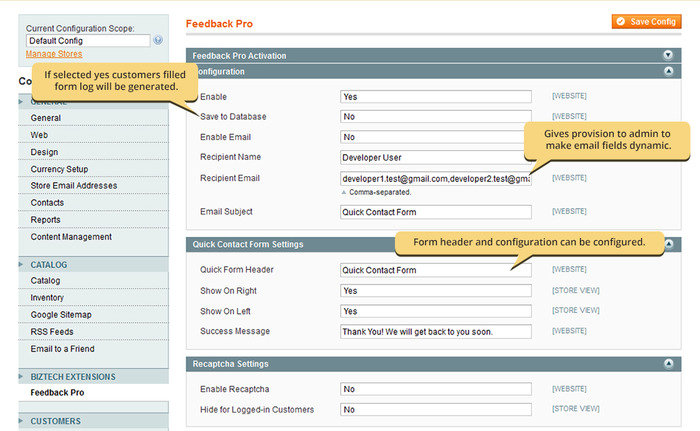700x431 pixels.
Task: Collapse the Feedback Pro Activation section
Action: 667,55
